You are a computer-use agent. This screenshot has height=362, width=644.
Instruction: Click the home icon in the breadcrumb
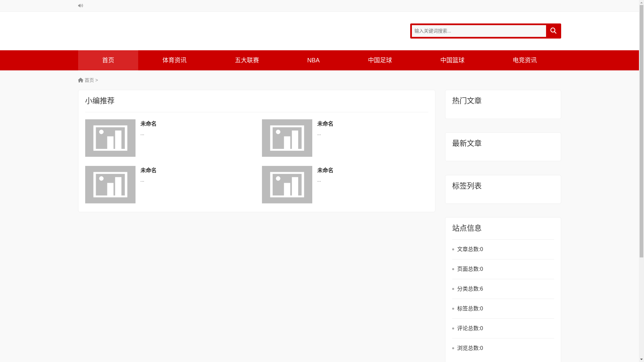tap(80, 80)
